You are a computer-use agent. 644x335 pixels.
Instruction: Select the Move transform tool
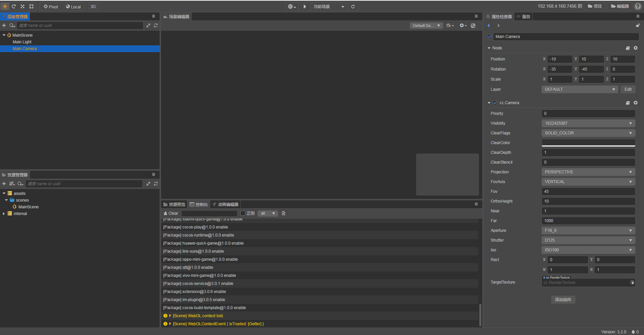coord(5,6)
